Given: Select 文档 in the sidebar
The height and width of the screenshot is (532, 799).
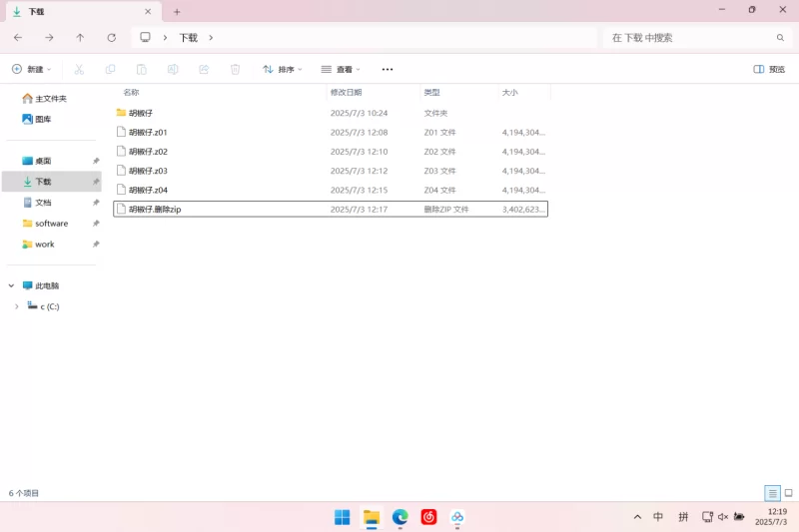Looking at the screenshot, I should 43,203.
